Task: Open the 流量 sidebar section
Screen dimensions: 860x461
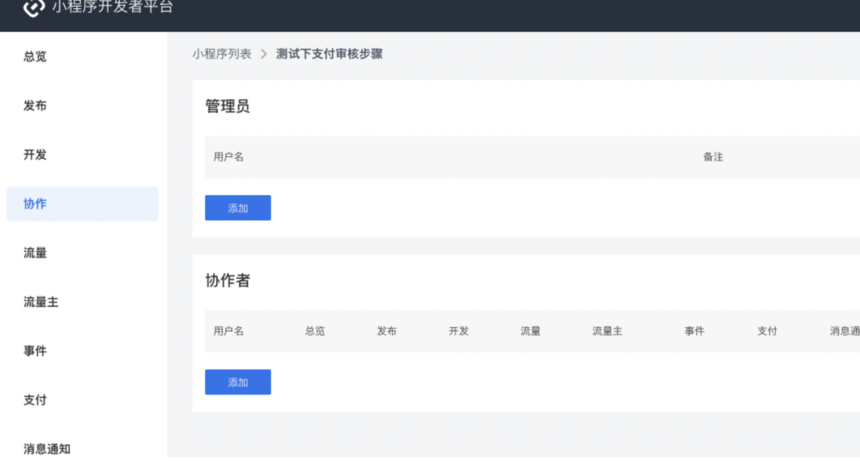Action: point(35,253)
